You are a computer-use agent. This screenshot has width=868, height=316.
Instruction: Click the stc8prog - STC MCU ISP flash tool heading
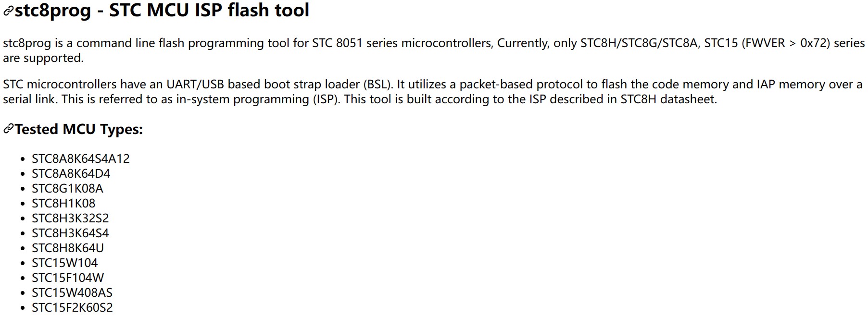(x=162, y=11)
